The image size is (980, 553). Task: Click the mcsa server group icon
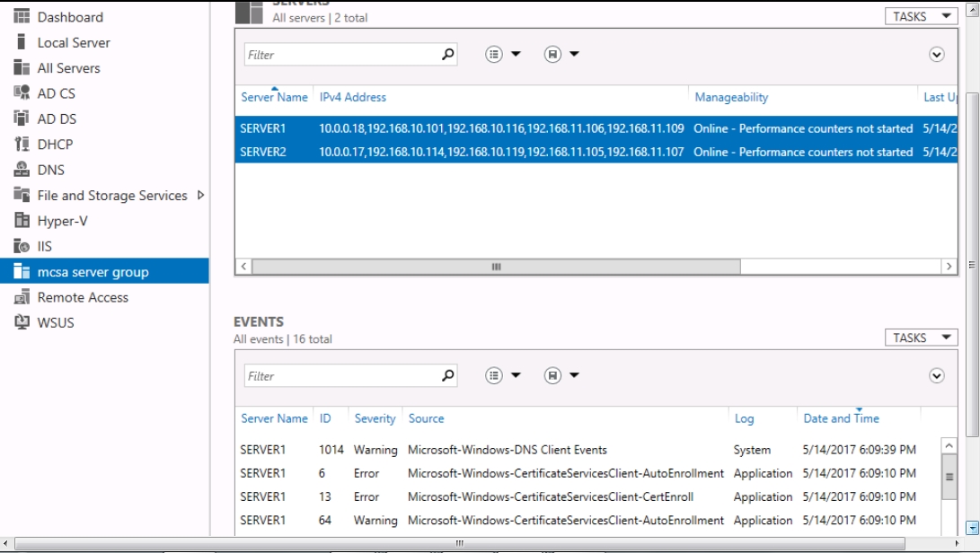[22, 271]
